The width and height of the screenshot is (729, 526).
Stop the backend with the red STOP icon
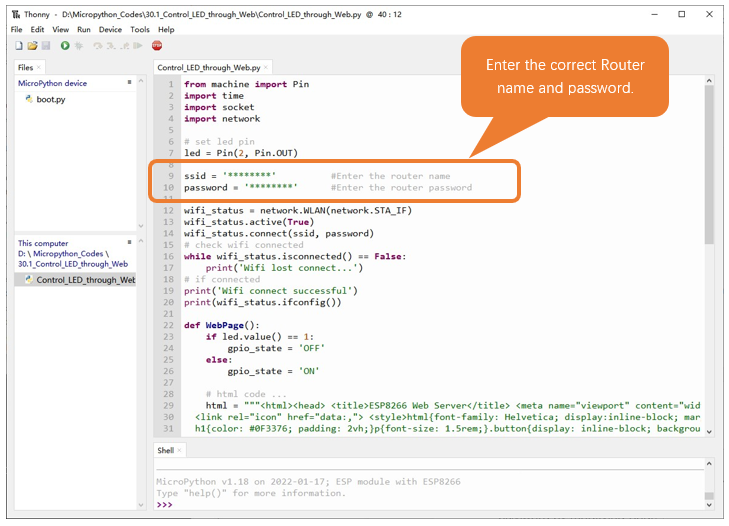click(157, 46)
